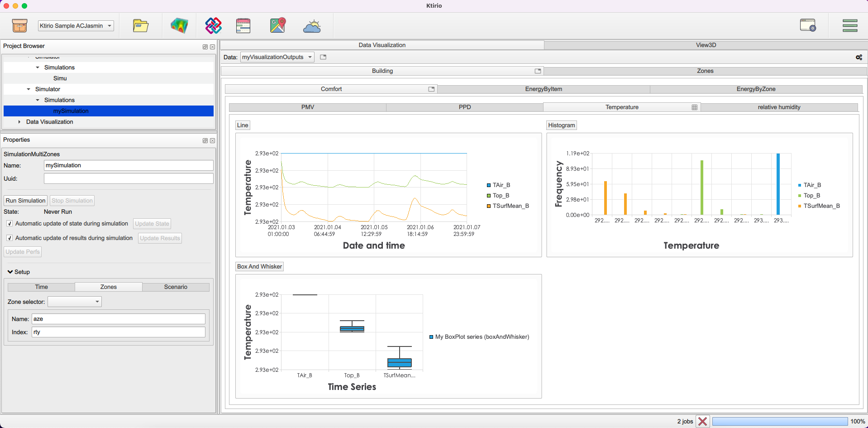The image size is (868, 428).
Task: Open the myVisualizationOutputs data dropdown
Action: 277,57
